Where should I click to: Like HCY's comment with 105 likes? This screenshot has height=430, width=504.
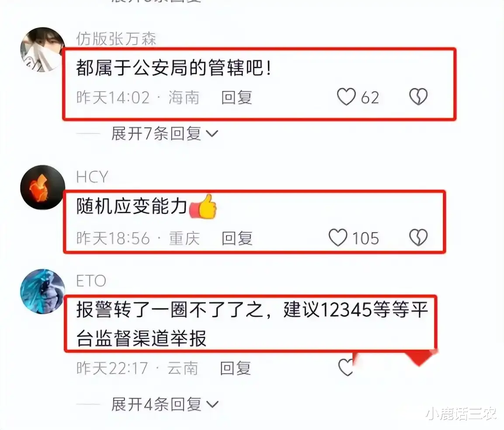[x=338, y=238]
